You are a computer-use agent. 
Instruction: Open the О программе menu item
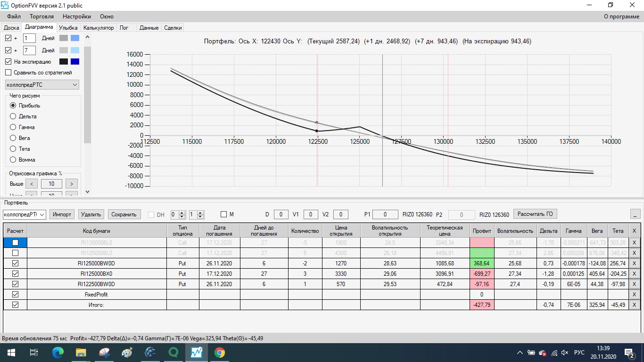point(621,16)
